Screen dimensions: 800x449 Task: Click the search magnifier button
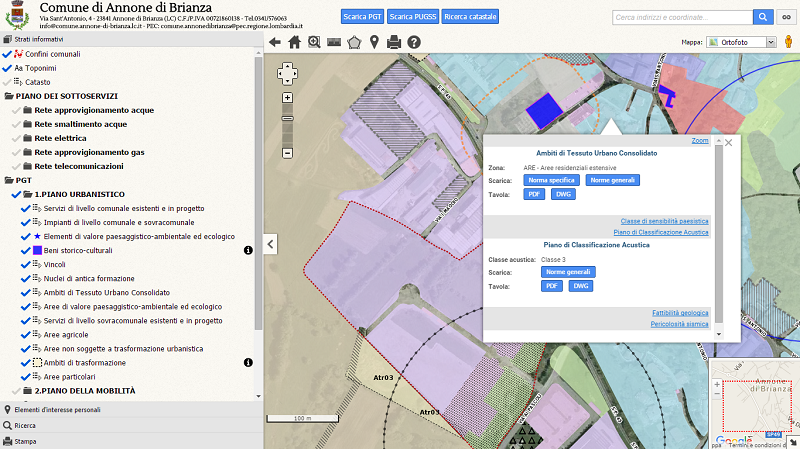(x=763, y=17)
